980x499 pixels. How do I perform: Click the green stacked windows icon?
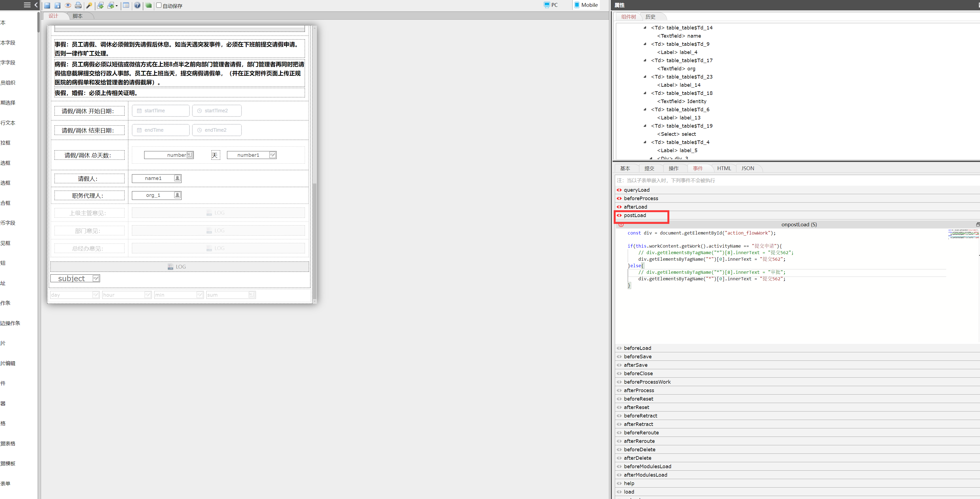(148, 5)
